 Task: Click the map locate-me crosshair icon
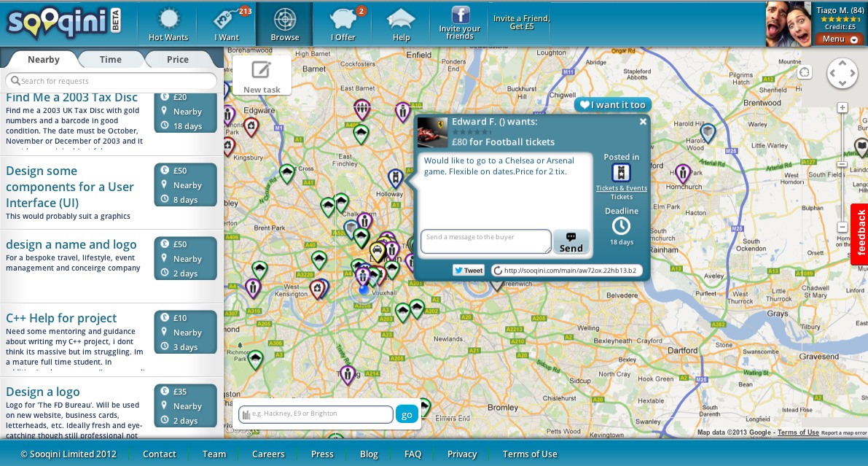tap(805, 72)
